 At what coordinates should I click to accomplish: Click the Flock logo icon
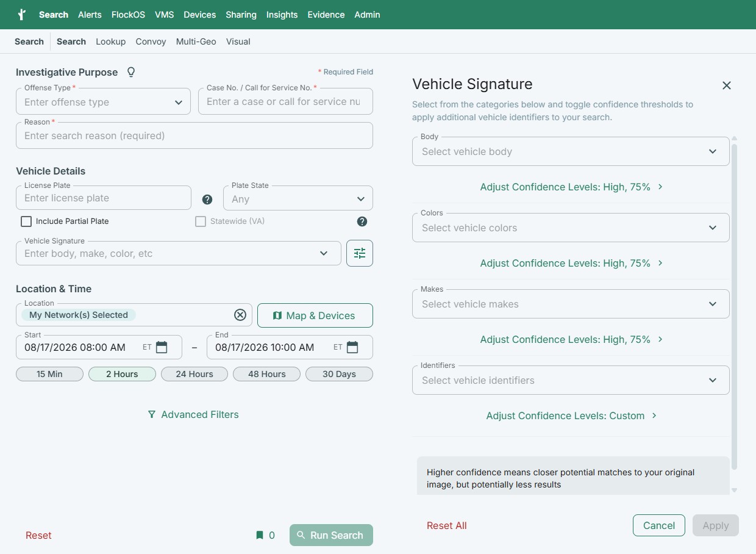pos(22,15)
